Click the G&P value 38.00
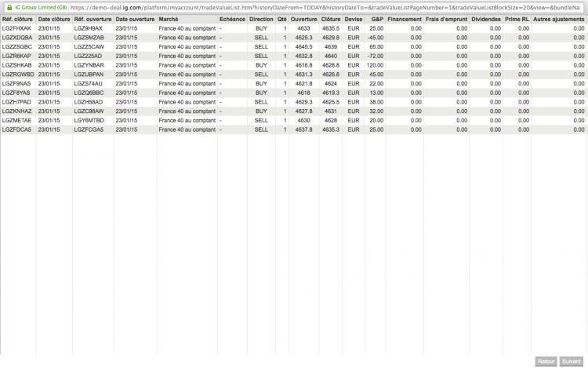 click(x=376, y=102)
